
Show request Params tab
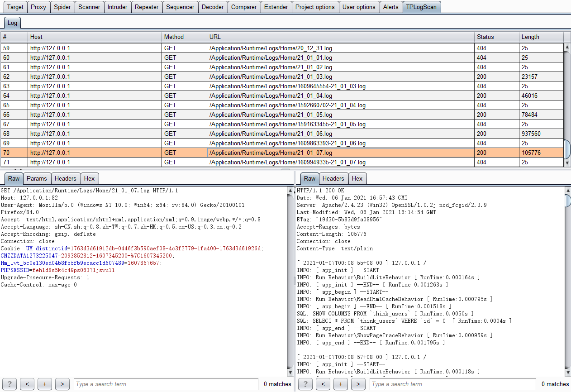click(36, 178)
